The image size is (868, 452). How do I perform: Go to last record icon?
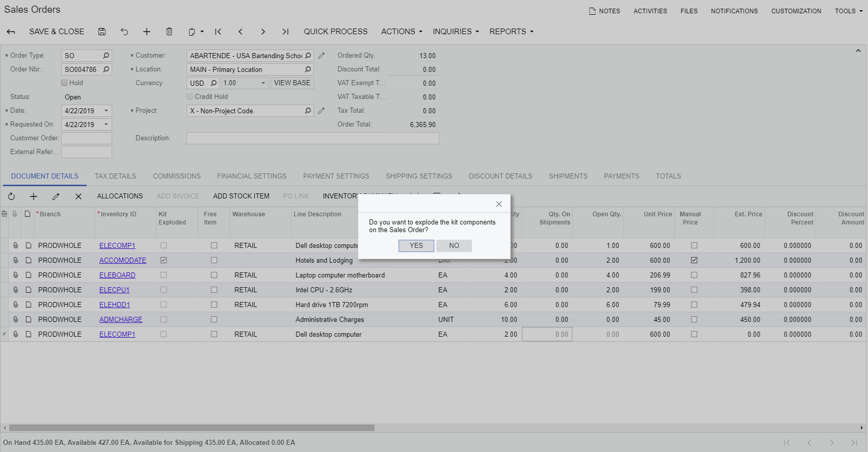(x=285, y=32)
